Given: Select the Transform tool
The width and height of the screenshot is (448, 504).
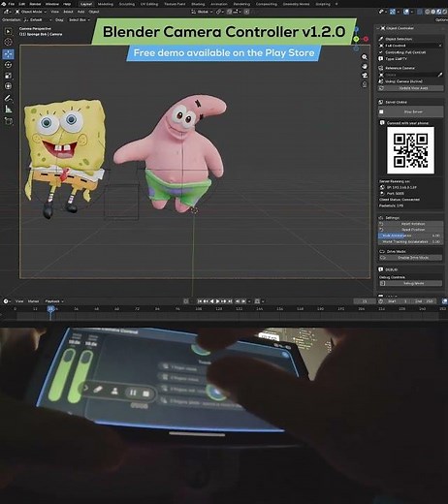Looking at the screenshot, I should pos(9,86).
